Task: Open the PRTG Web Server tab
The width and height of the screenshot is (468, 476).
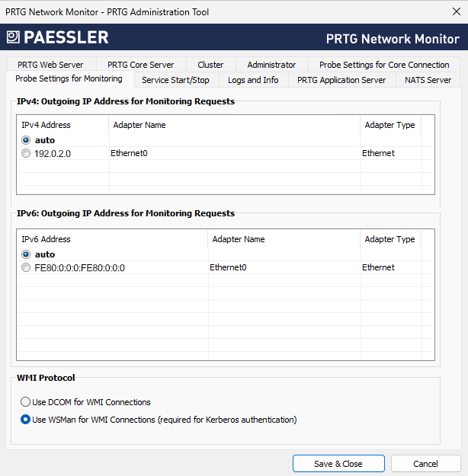Action: click(50, 65)
